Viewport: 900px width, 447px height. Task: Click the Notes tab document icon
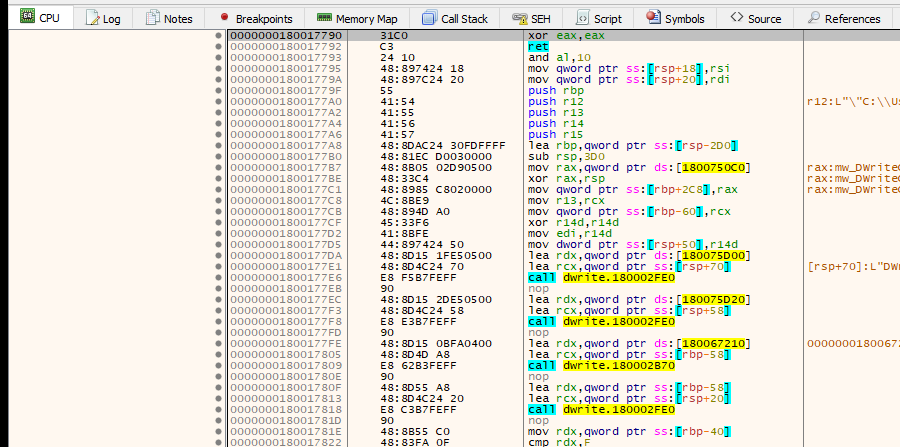click(x=152, y=18)
